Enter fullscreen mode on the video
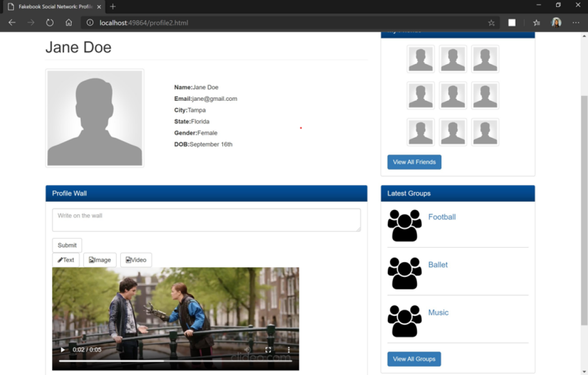Image resolution: width=588 pixels, height=375 pixels. [268, 350]
